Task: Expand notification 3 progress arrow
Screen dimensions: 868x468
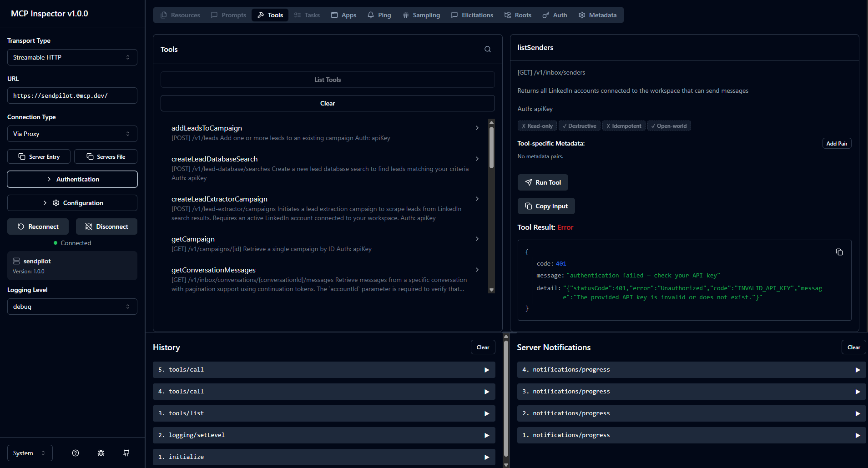Action: [x=858, y=392]
